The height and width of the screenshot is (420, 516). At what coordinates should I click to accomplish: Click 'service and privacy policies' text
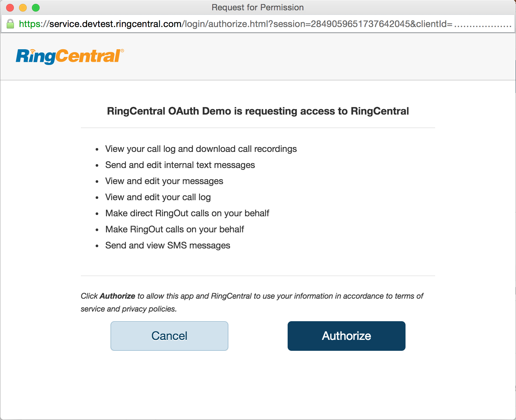pyautogui.click(x=129, y=309)
